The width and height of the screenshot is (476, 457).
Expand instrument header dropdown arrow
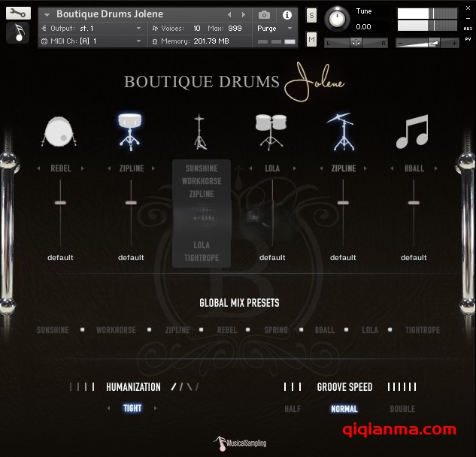point(47,14)
